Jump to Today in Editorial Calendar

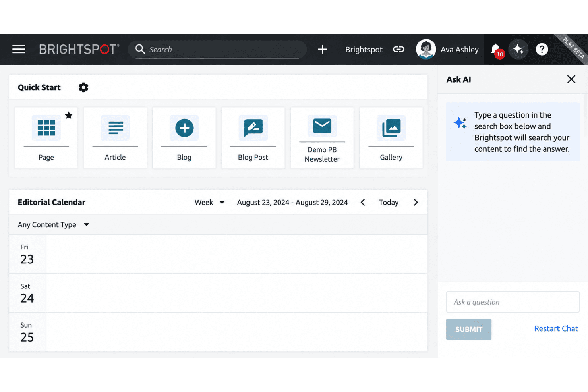[x=389, y=202]
